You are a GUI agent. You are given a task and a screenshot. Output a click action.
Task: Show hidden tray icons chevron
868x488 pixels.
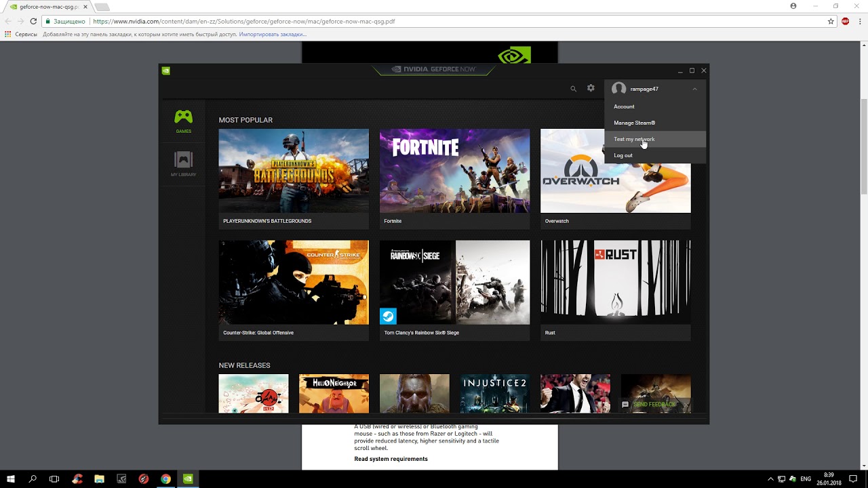click(x=771, y=479)
